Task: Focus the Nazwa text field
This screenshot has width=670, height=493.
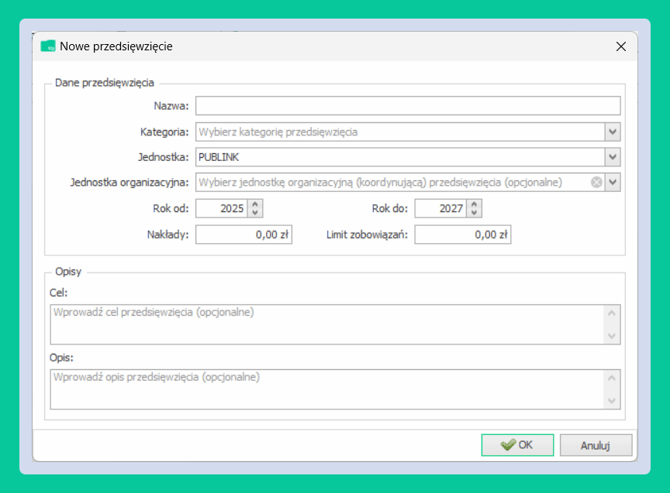Action: pyautogui.click(x=407, y=106)
